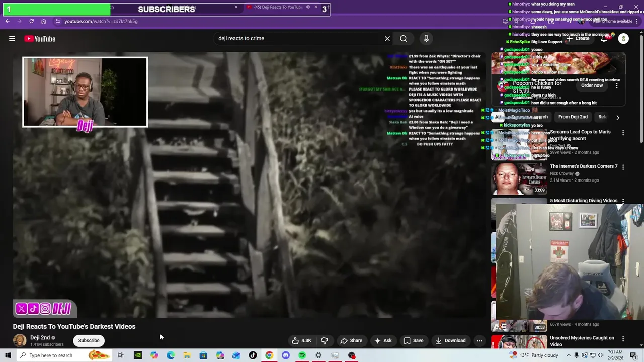Open Screams Lead Cops to Man's Horrifying Secret

580,135
